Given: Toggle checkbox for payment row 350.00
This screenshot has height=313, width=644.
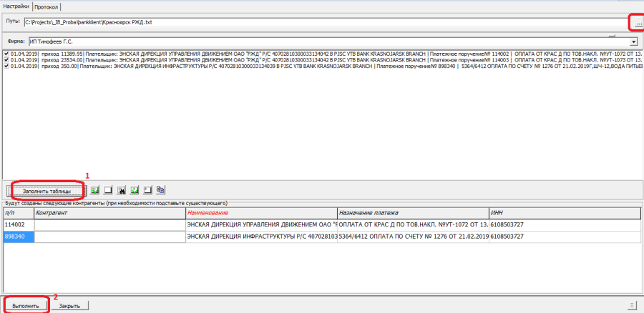Looking at the screenshot, I should [x=6, y=66].
